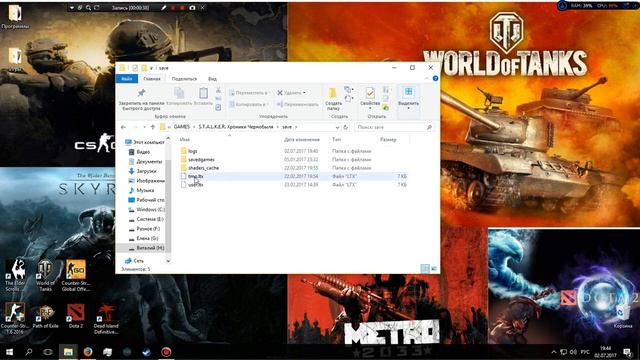
Task: Open Pictures in the navigation pane
Action: 146,180
